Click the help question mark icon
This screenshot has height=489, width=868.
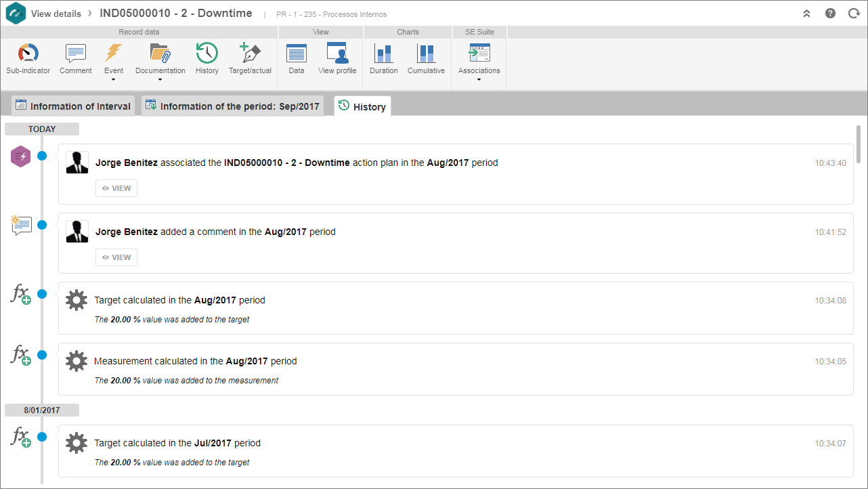click(x=830, y=13)
